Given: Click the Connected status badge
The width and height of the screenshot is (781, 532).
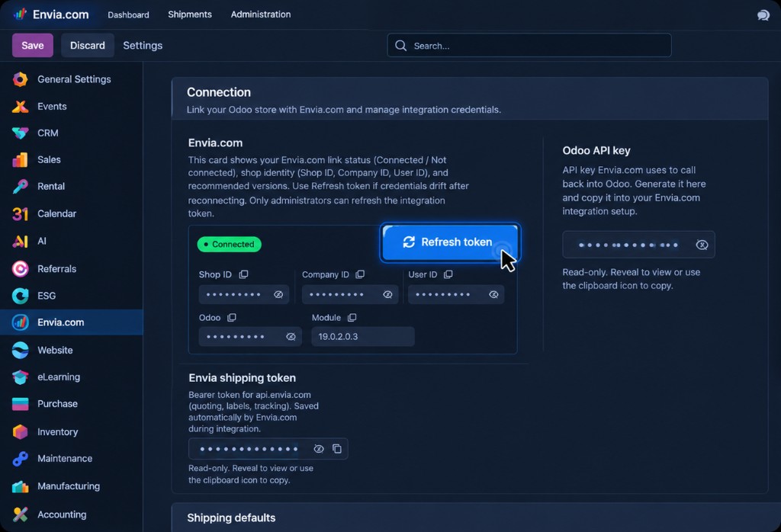Looking at the screenshot, I should pyautogui.click(x=229, y=245).
